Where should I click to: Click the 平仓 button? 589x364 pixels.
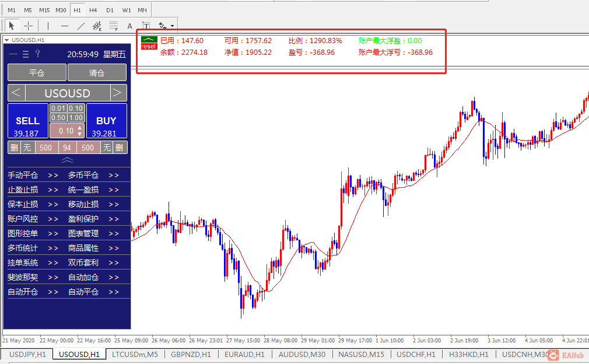37,72
